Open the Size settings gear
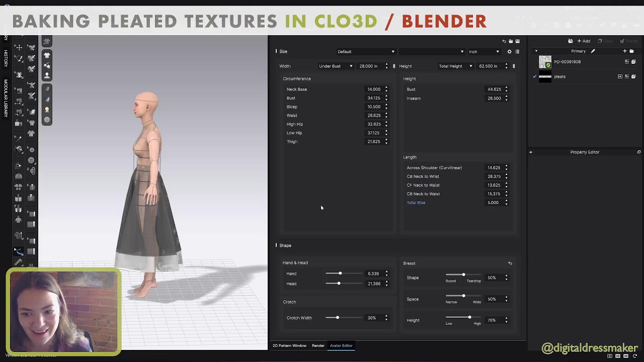The width and height of the screenshot is (644, 362). click(x=509, y=51)
